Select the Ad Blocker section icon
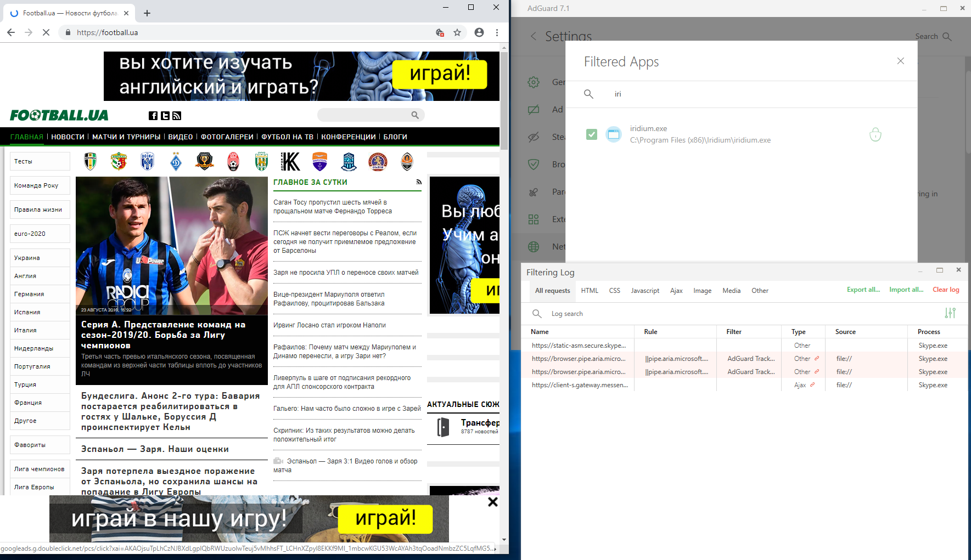 (534, 109)
